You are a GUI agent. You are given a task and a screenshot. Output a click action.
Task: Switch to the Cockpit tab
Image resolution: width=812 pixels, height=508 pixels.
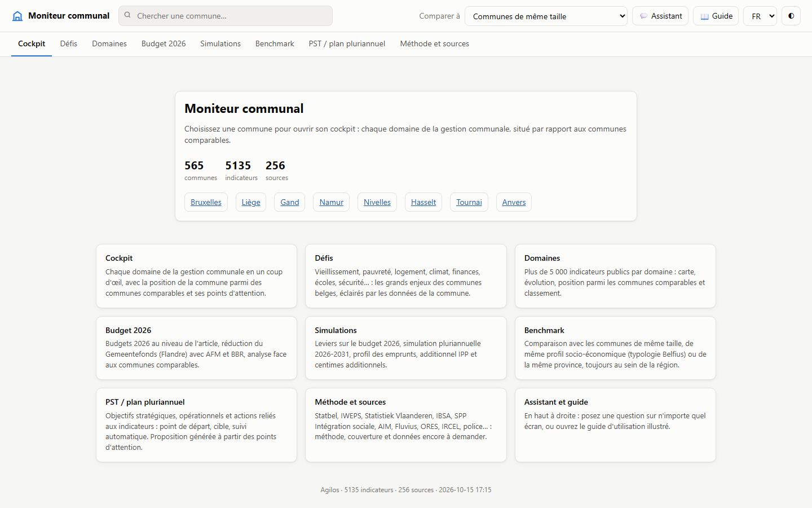tap(32, 43)
